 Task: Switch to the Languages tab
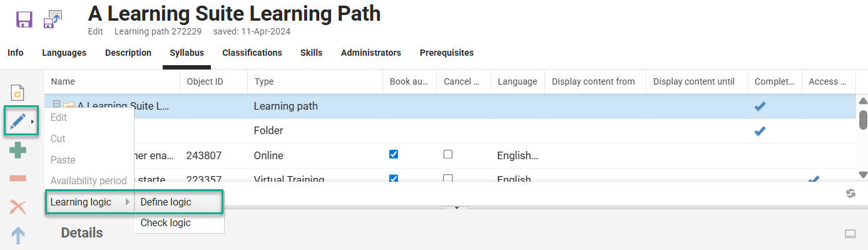click(64, 53)
